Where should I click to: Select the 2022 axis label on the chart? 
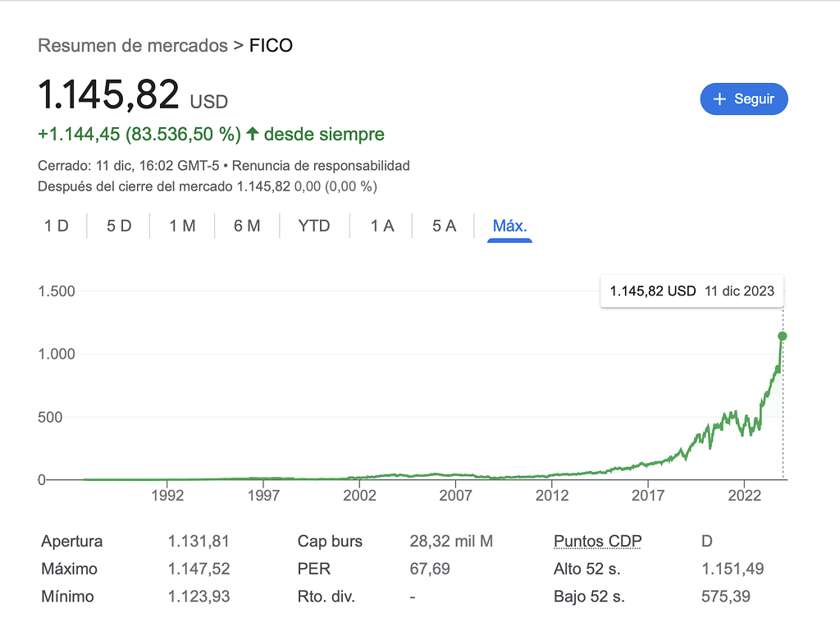click(745, 496)
